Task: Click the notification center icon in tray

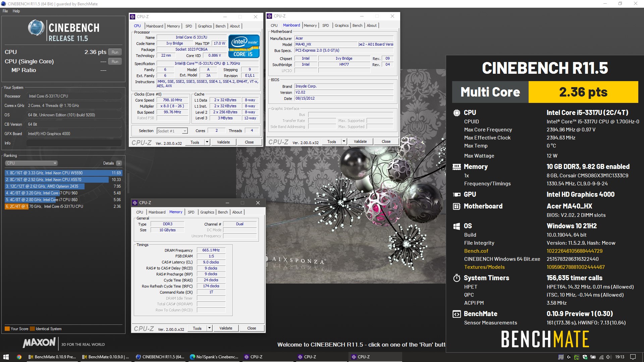Action: coord(633,357)
